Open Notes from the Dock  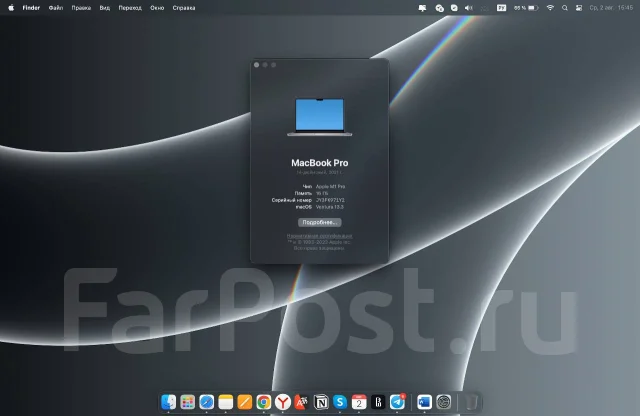[226, 402]
